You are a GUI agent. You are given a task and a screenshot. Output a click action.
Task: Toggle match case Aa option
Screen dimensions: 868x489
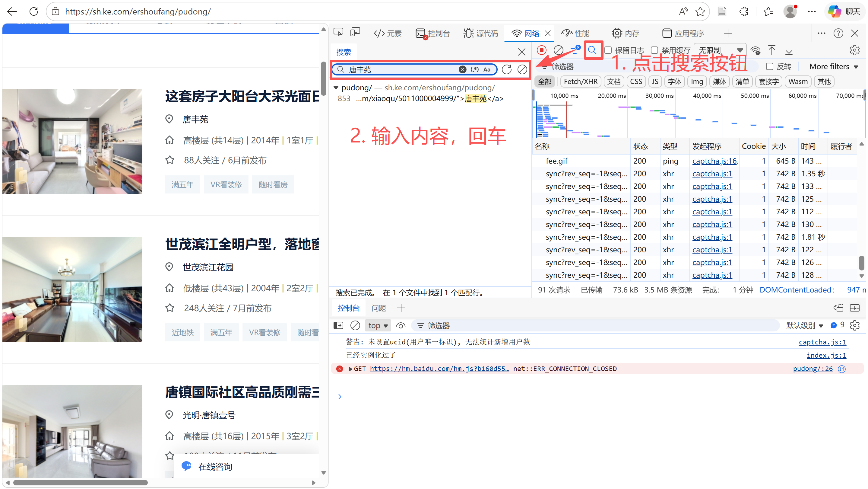(x=487, y=69)
